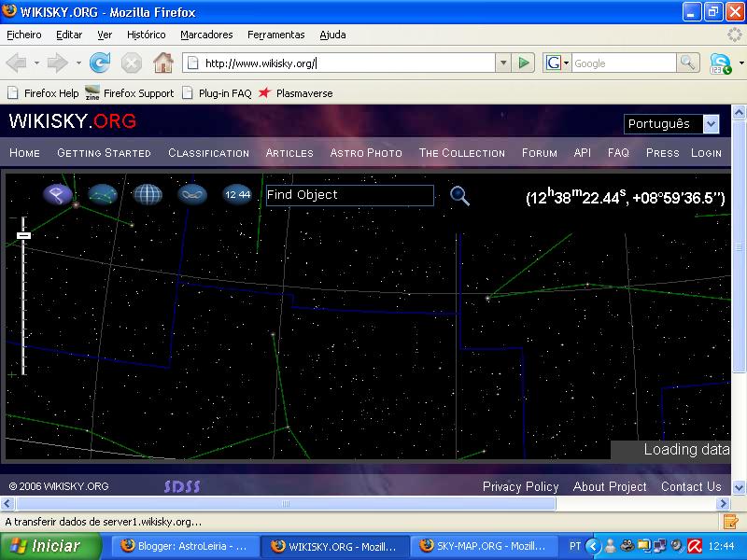Go to the home page icon
Screen dimensions: 747x560
click(162, 63)
